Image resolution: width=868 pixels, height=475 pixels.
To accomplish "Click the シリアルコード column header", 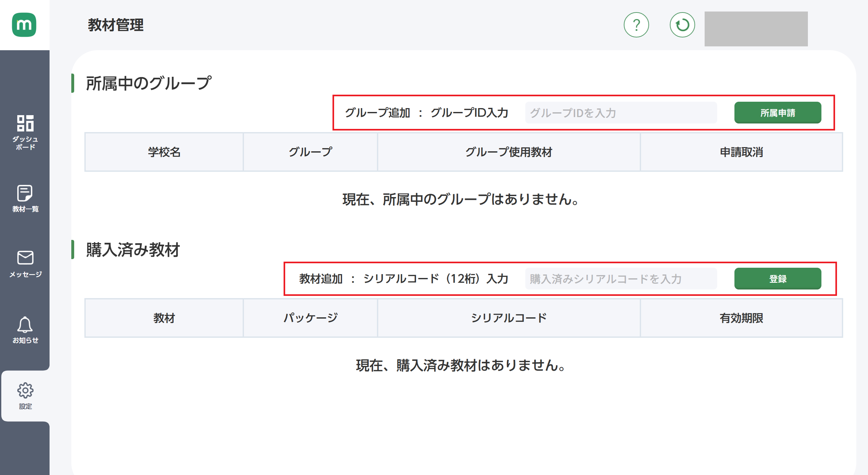I will click(508, 318).
